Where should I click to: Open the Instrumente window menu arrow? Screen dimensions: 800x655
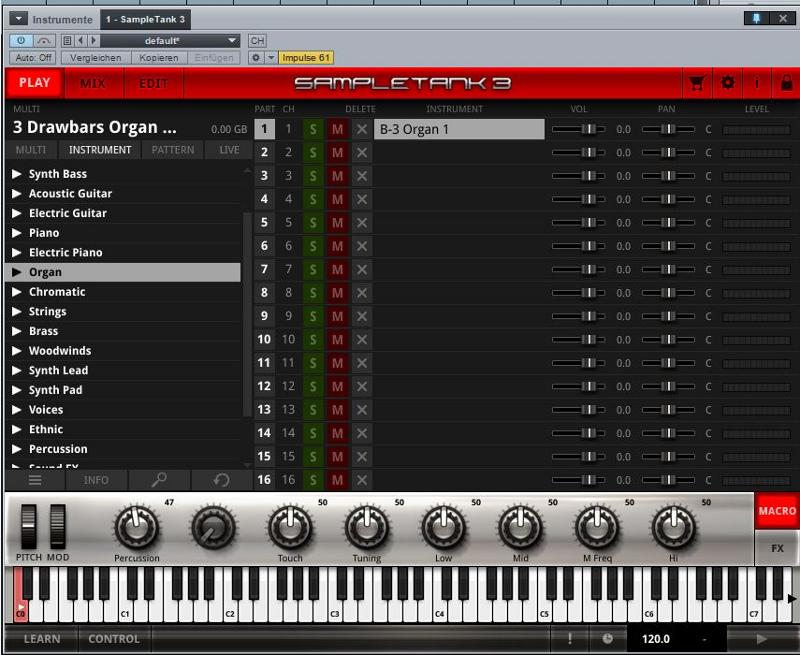(18, 19)
